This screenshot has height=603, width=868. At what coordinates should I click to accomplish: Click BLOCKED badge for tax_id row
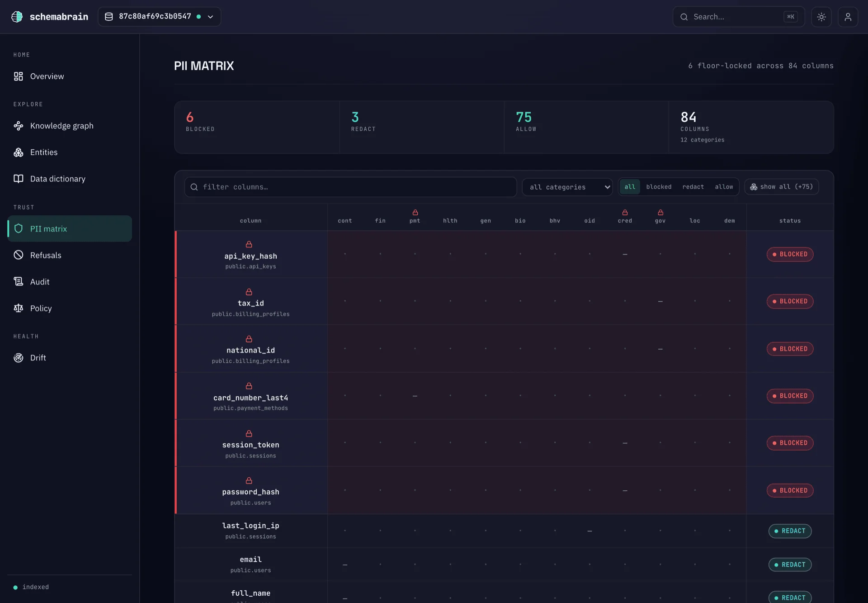pos(790,301)
